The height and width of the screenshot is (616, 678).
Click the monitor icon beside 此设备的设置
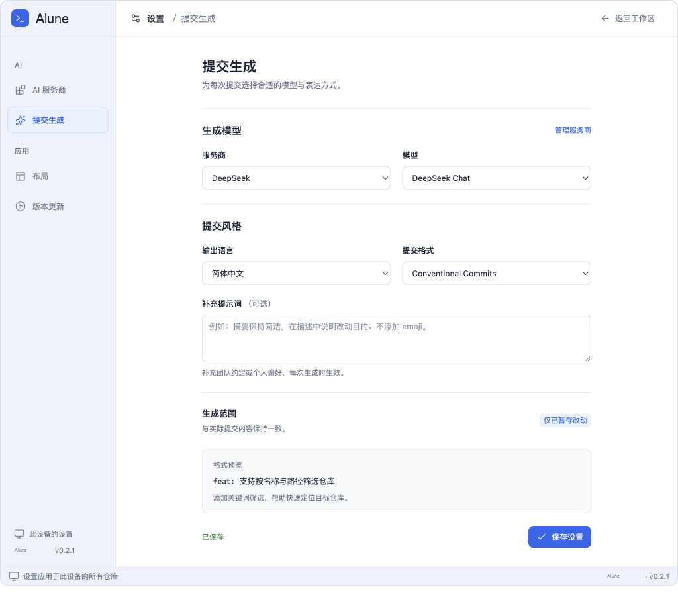point(19,534)
